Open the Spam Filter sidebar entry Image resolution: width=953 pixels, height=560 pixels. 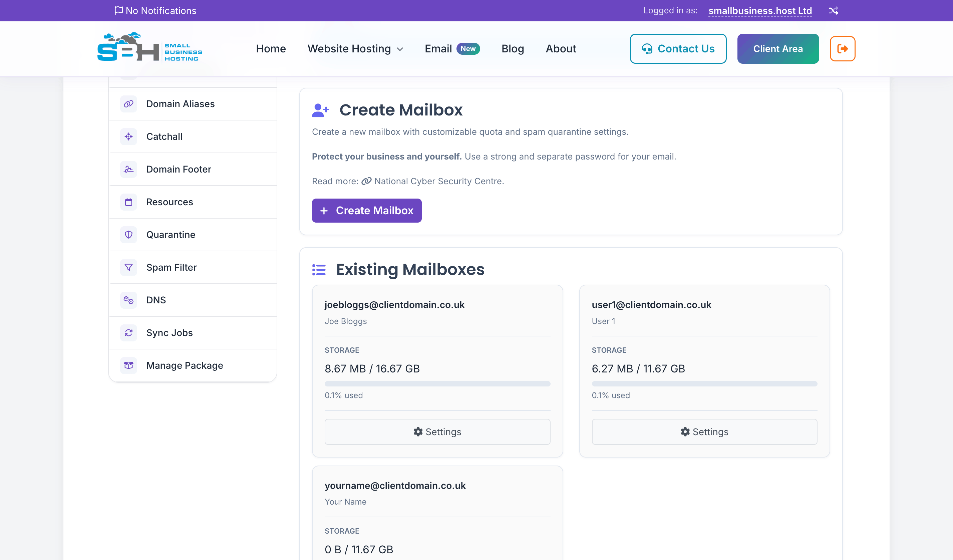193,267
